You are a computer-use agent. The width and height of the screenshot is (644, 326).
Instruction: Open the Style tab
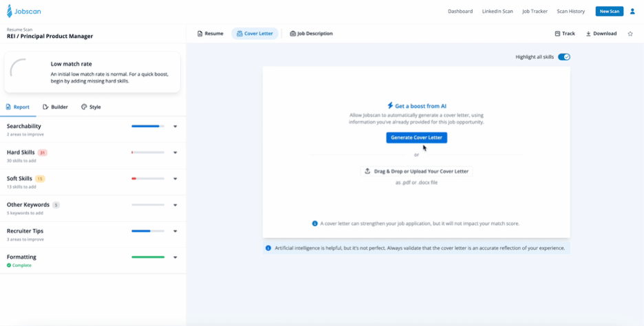click(91, 107)
